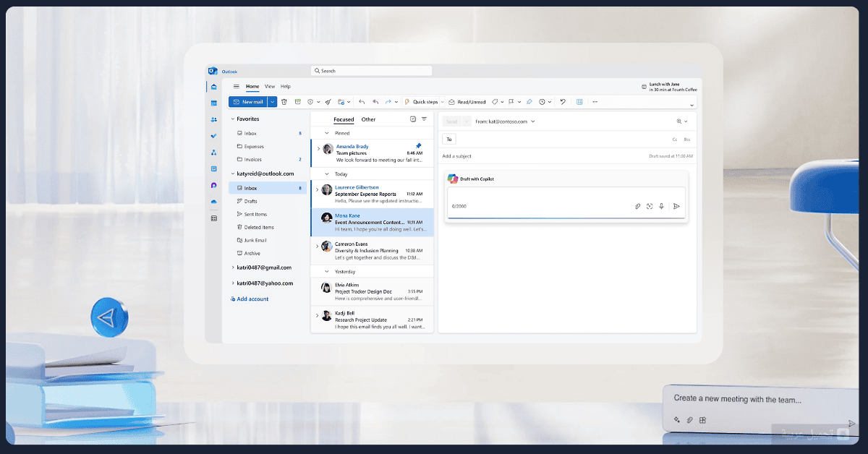This screenshot has height=454, width=868.
Task: Click the Quick steps button
Action: [422, 102]
